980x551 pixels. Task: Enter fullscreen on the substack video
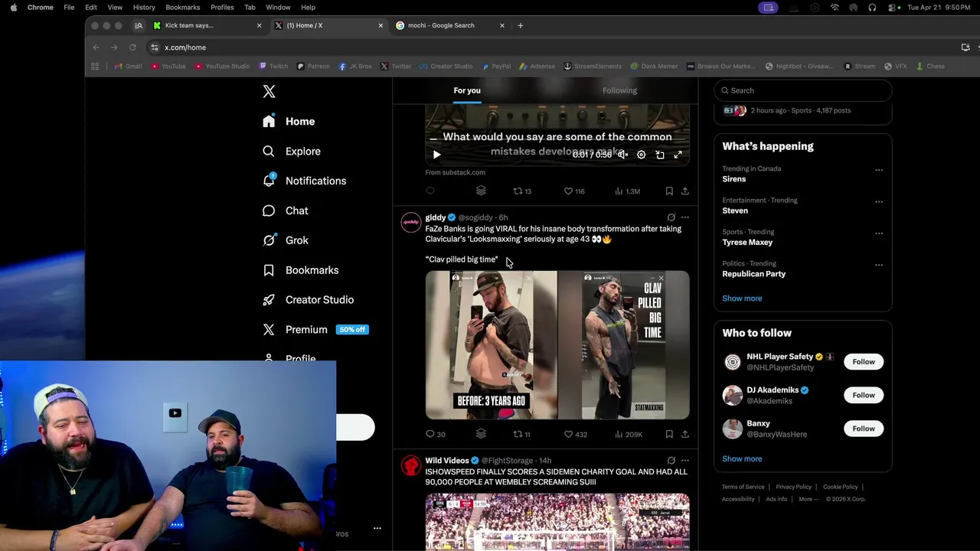(x=678, y=155)
